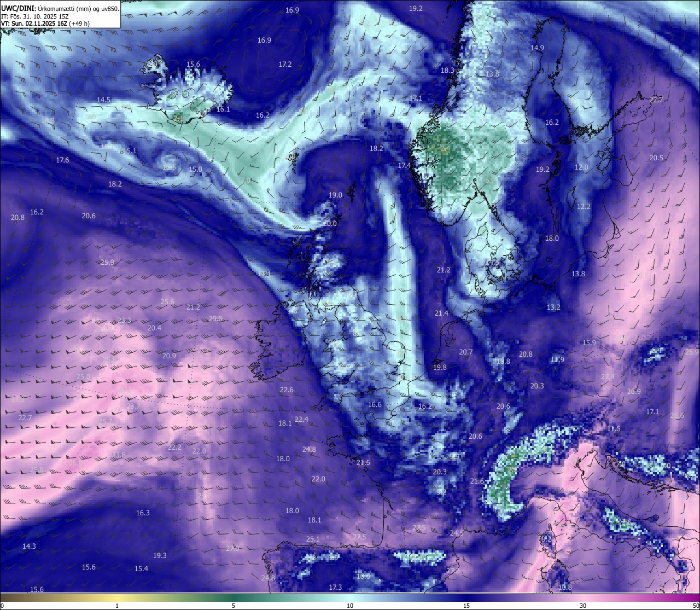
Task: Click the 21.4 value over the North Sea
Action: pos(441,313)
